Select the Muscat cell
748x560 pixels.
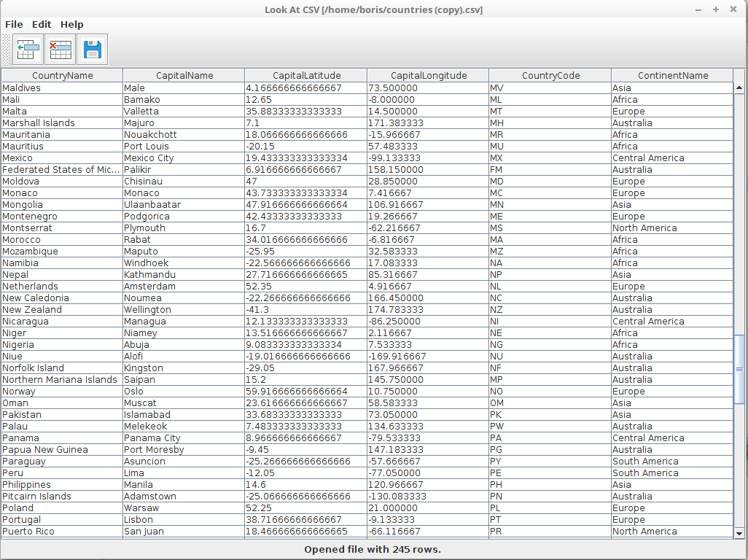click(184, 403)
